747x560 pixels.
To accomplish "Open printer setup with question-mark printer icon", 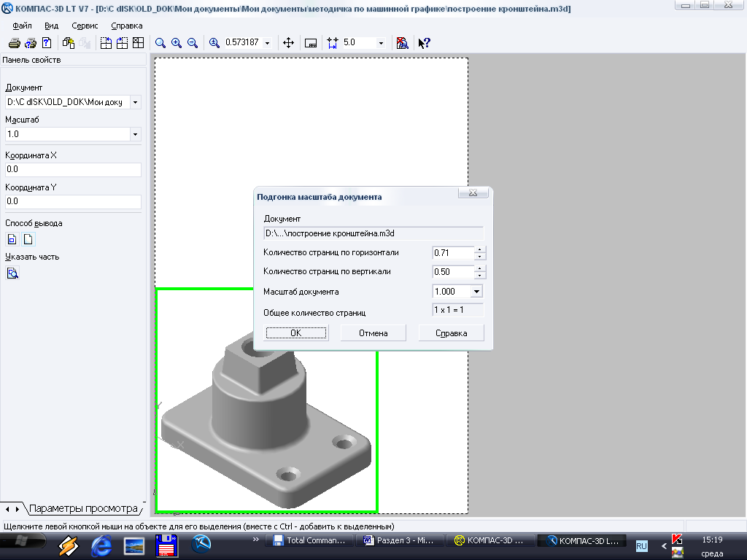I will click(x=31, y=43).
